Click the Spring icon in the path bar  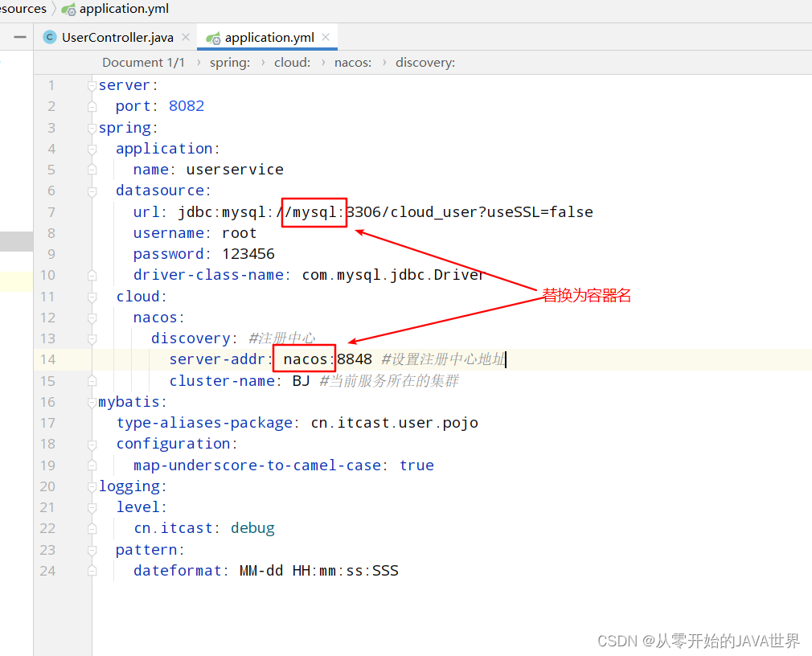[68, 10]
